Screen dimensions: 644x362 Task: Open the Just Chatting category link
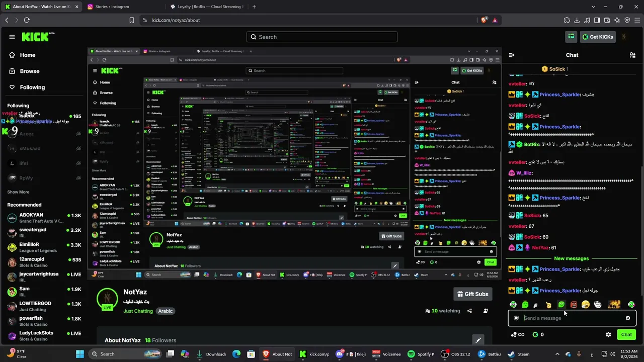coord(138,311)
